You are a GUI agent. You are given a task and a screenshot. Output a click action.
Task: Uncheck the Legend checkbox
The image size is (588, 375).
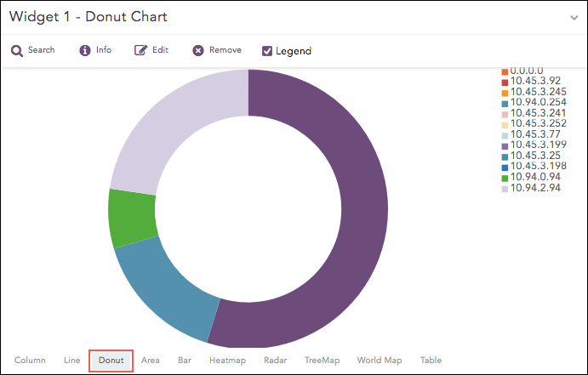coord(267,51)
